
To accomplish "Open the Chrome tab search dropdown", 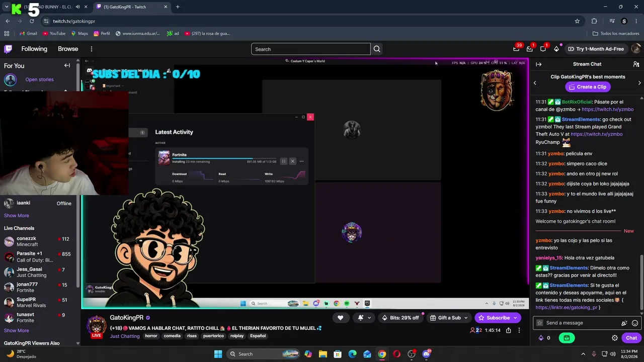I will pyautogui.click(x=6, y=7).
